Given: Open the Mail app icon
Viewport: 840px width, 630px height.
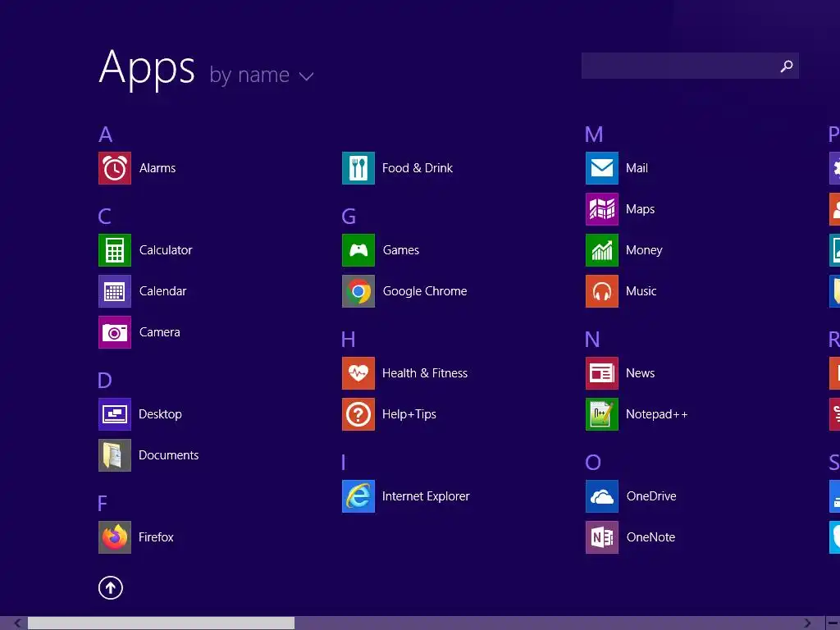Looking at the screenshot, I should coord(602,168).
